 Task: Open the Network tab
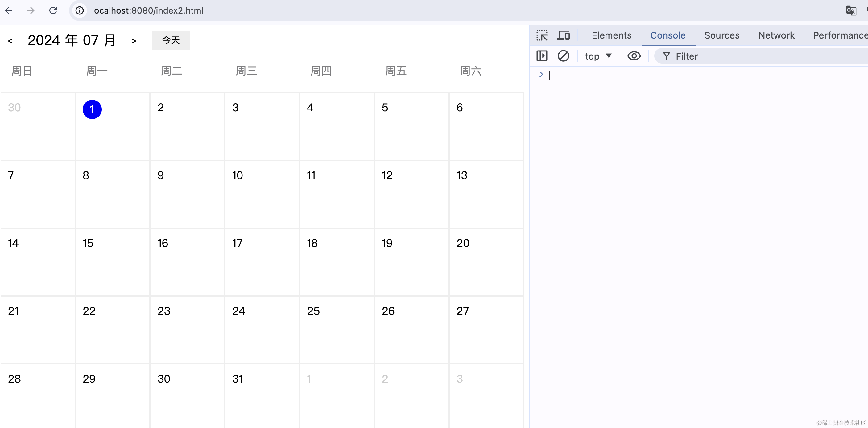776,35
